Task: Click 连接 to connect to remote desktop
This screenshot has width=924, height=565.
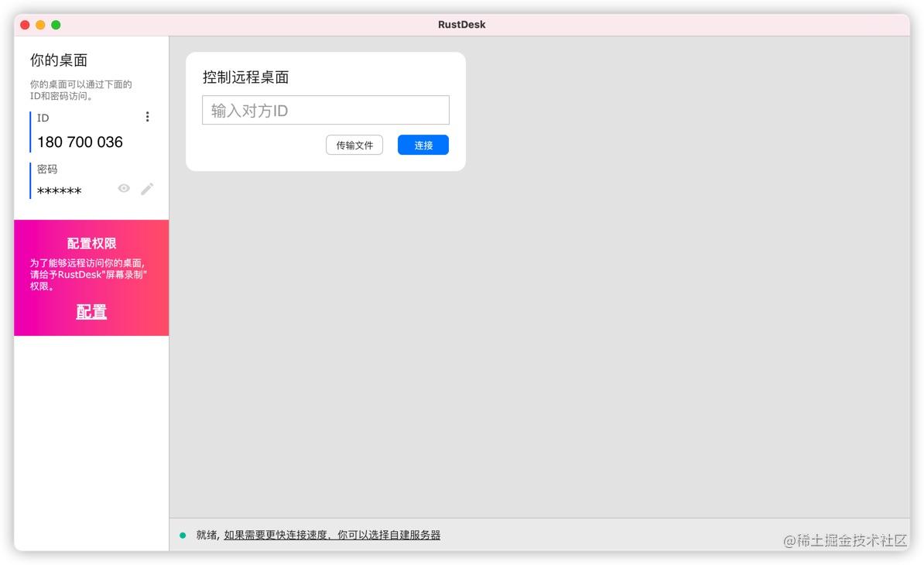Action: pyautogui.click(x=423, y=145)
